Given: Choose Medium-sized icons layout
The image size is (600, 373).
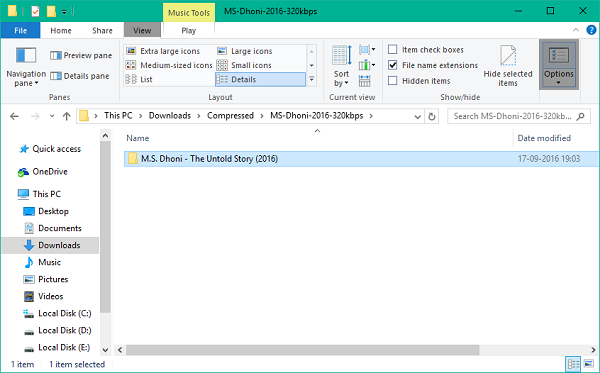Looking at the screenshot, I should click(x=169, y=65).
